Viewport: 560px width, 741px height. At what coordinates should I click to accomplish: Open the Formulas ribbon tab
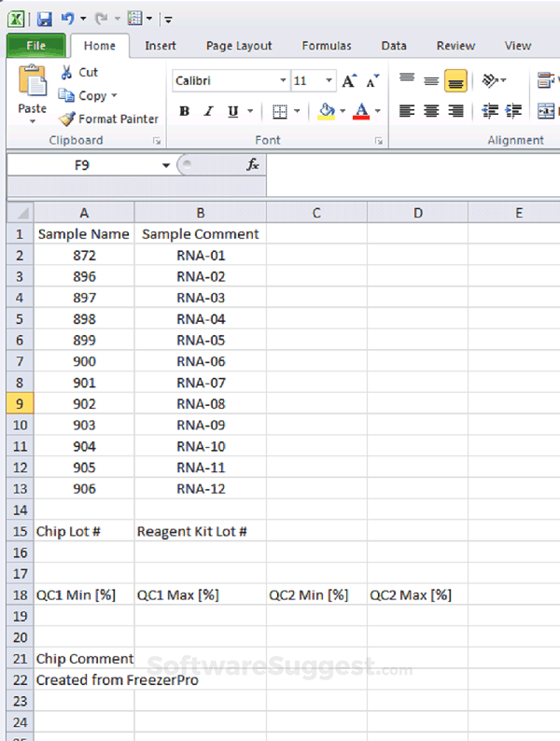click(326, 46)
